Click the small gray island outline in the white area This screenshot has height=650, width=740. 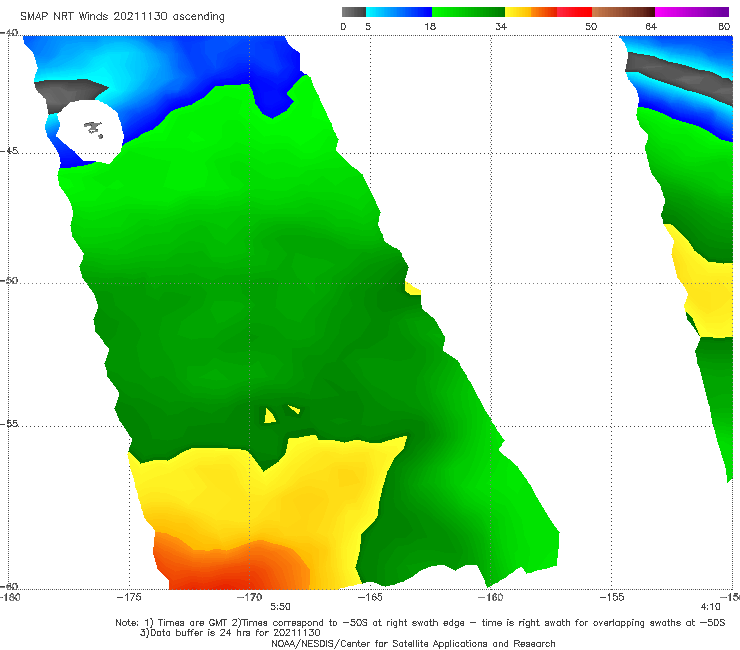(x=93, y=129)
